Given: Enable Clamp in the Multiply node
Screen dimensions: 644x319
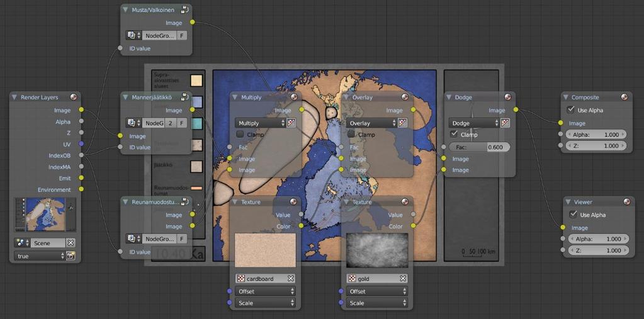Looking at the screenshot, I should tap(240, 134).
